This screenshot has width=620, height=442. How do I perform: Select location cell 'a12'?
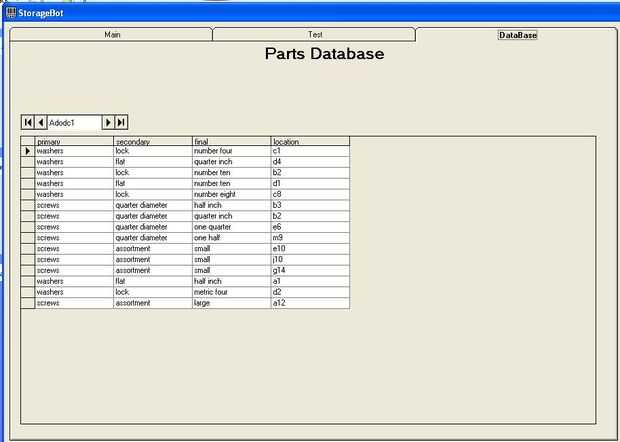click(x=310, y=303)
